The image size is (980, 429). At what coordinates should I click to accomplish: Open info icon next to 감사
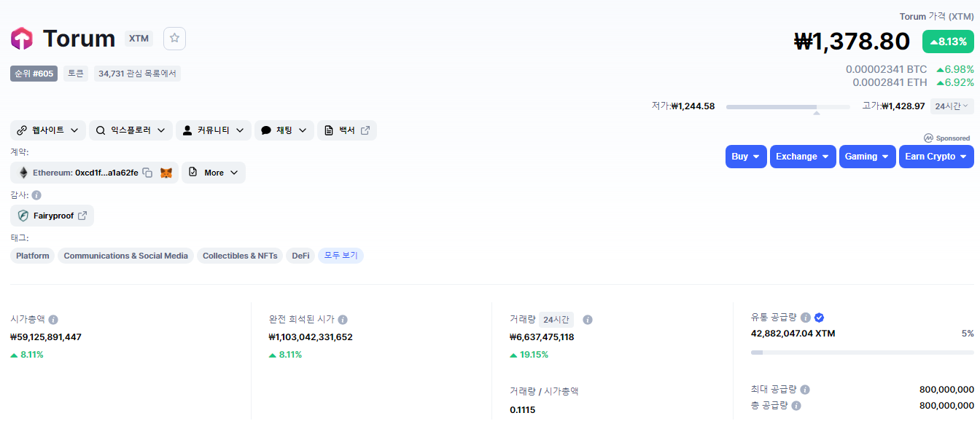(x=36, y=195)
